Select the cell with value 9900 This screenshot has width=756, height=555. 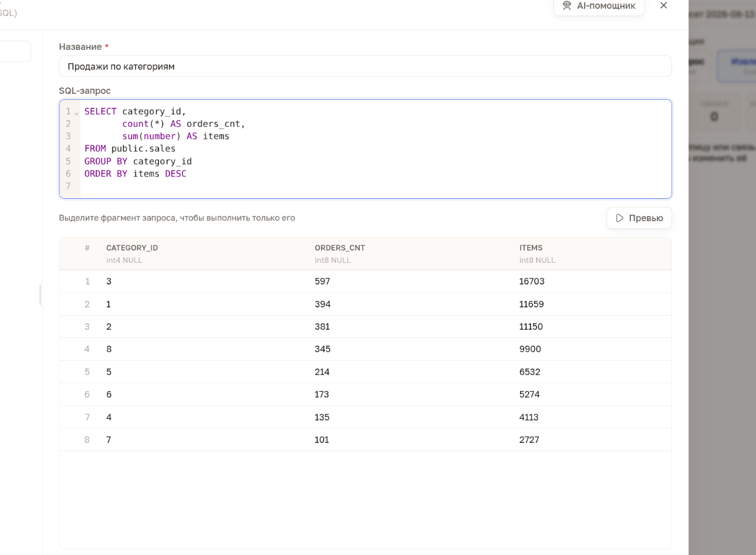530,349
